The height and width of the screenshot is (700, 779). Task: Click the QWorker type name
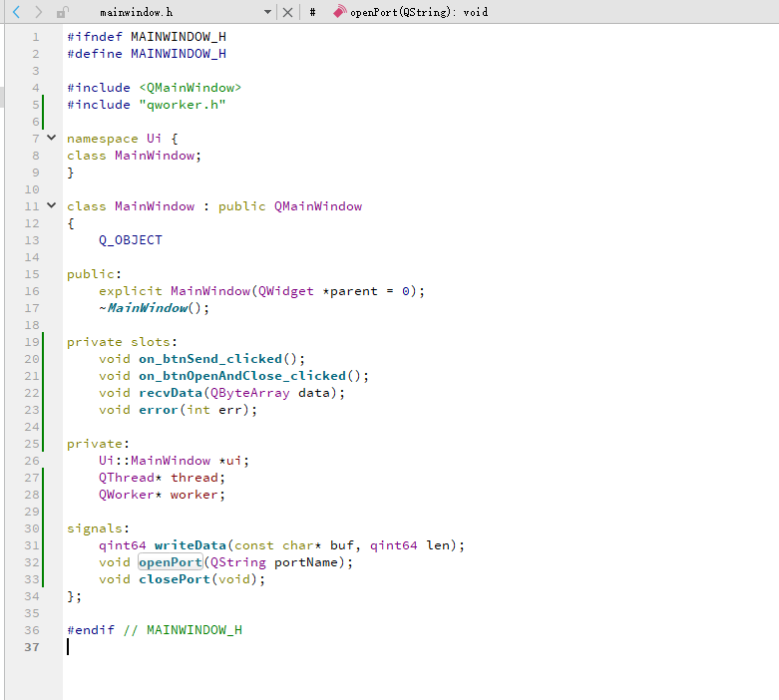click(x=127, y=495)
